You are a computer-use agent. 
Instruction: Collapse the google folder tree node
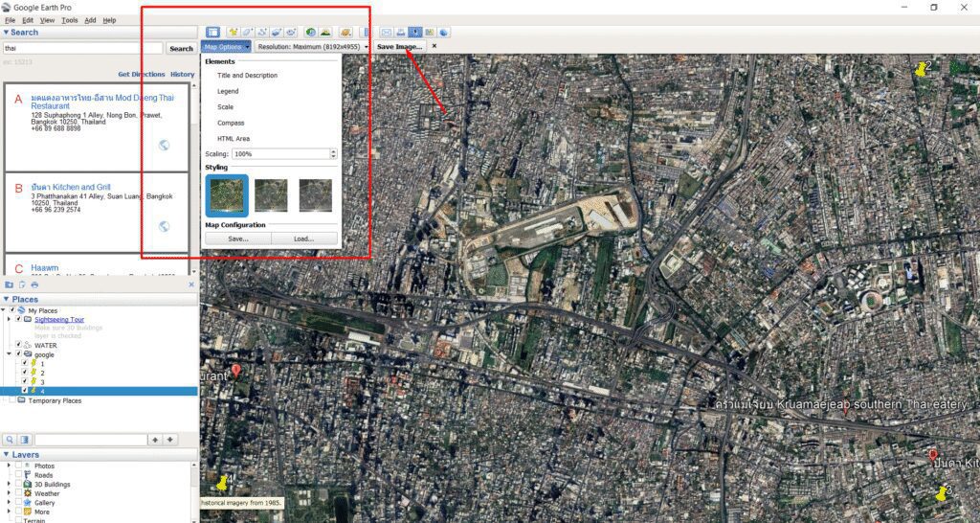click(x=9, y=354)
